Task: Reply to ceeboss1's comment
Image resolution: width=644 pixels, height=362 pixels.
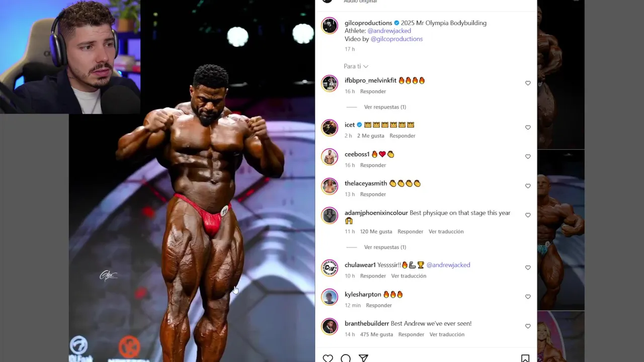Action: coord(373,165)
